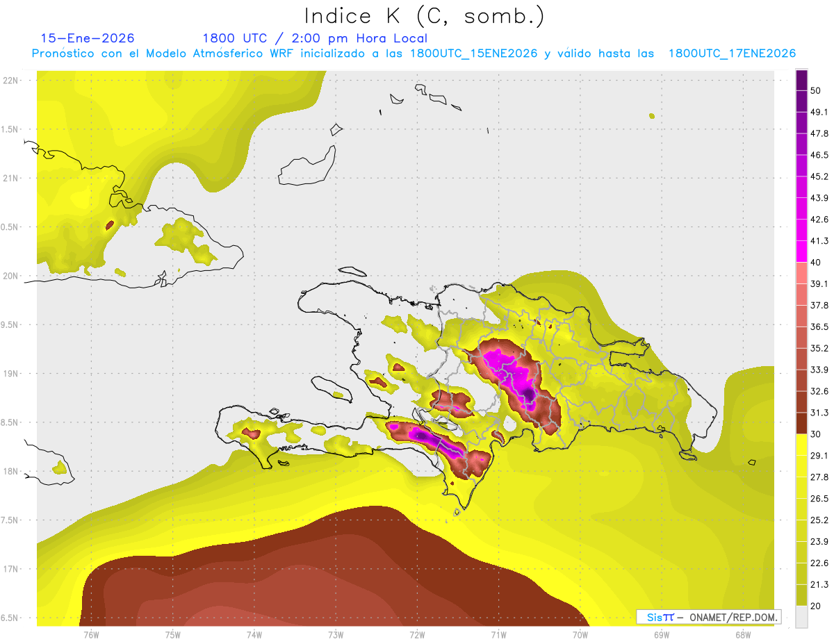Click the colorbar value "25.2"
Screen dimensions: 834x644
(819, 520)
